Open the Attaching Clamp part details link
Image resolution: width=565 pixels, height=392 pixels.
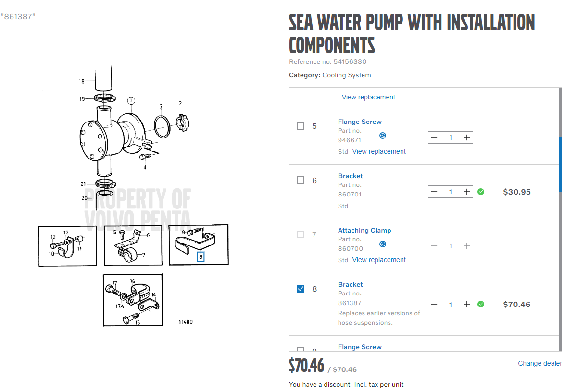364,230
